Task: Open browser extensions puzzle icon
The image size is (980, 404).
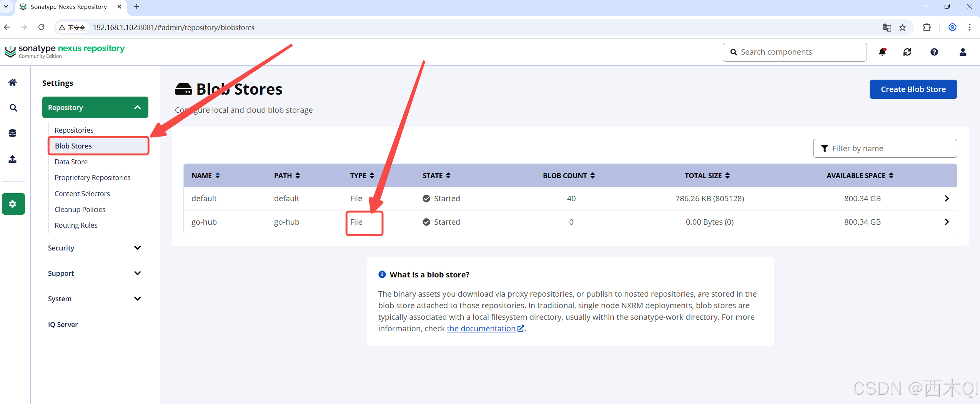Action: point(927,27)
